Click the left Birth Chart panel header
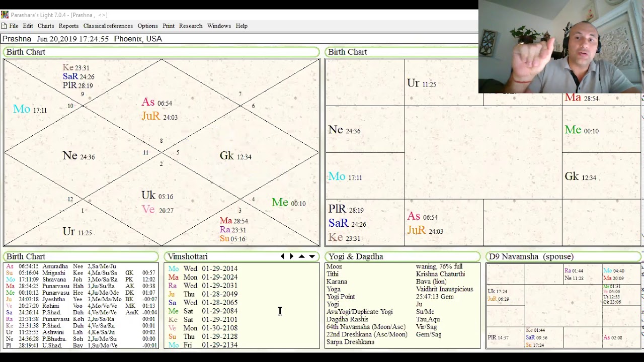 (26, 52)
